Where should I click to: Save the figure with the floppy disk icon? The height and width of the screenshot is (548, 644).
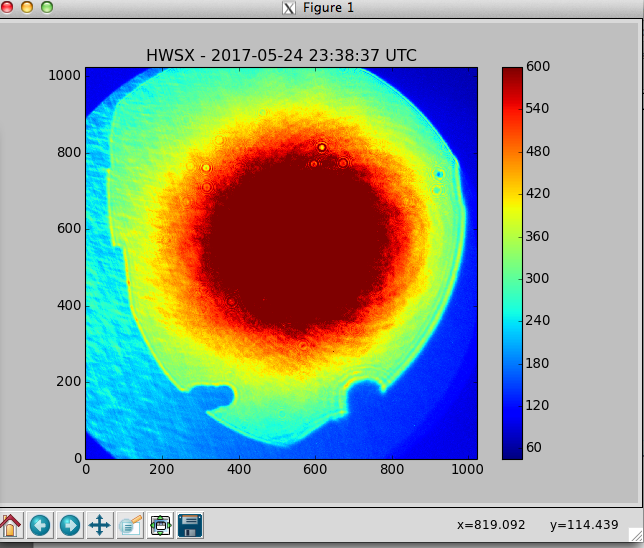pos(190,525)
